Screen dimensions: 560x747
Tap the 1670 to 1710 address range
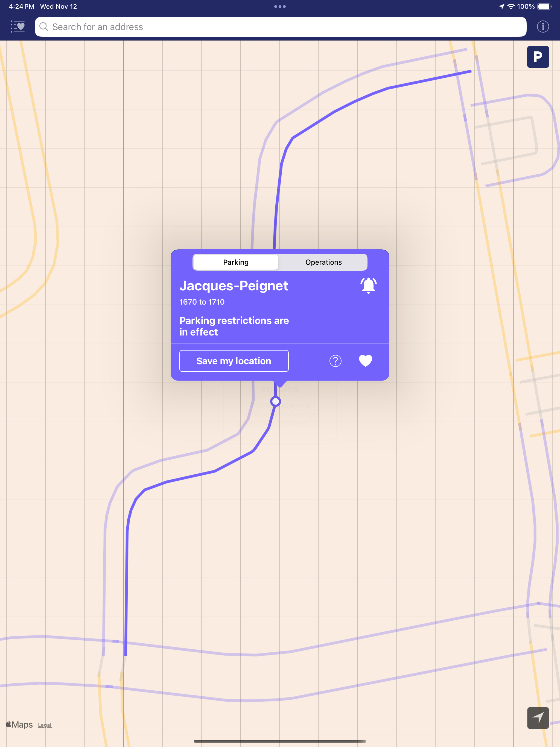(202, 302)
